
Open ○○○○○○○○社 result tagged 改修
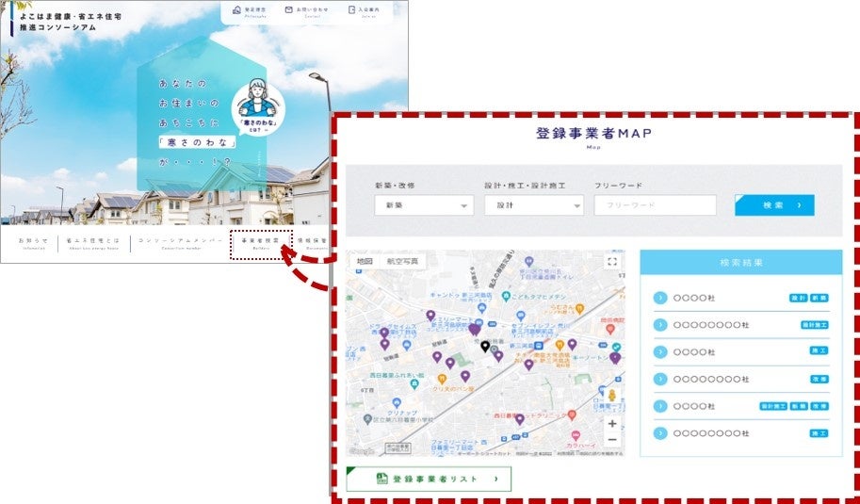[x=741, y=379]
